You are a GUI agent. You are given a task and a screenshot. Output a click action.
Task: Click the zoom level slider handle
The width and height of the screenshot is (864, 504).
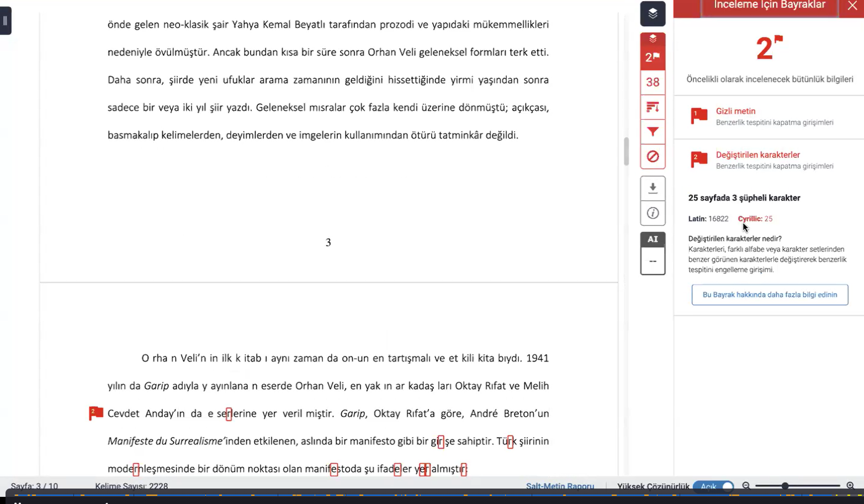coord(785,486)
